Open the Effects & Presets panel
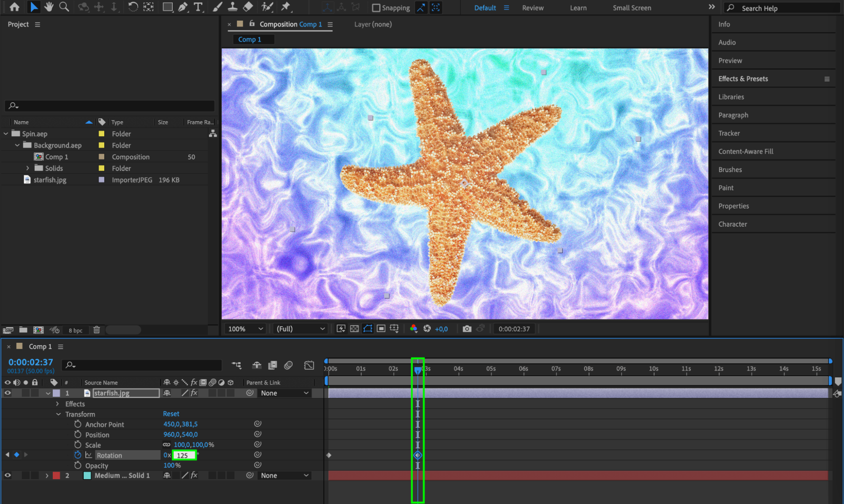Image resolution: width=844 pixels, height=504 pixels. [x=743, y=79]
